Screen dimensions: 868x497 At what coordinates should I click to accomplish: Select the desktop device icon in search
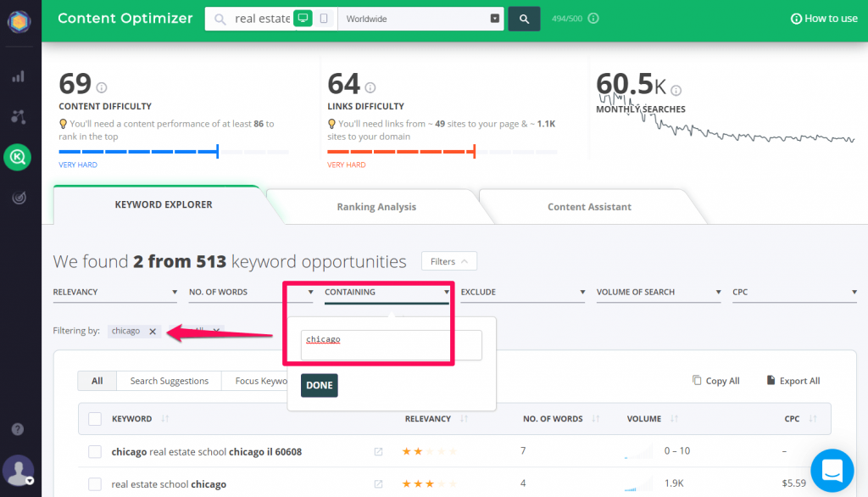click(303, 19)
